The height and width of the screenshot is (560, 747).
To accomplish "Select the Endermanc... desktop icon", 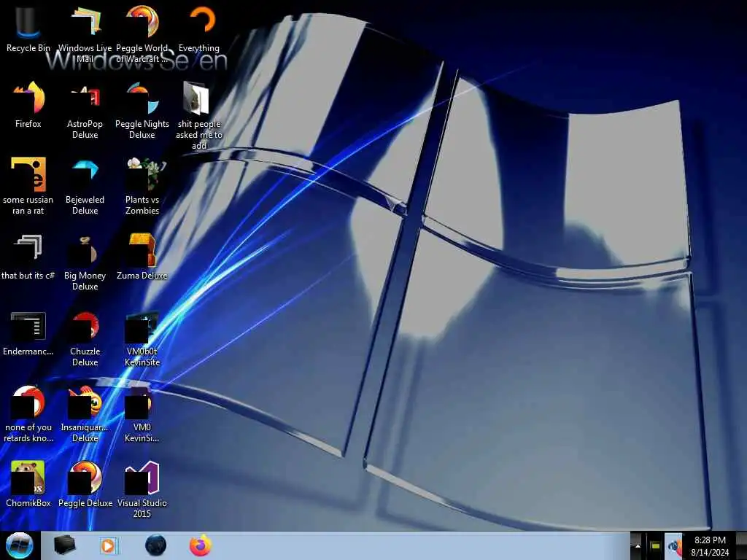I will pyautogui.click(x=28, y=332).
